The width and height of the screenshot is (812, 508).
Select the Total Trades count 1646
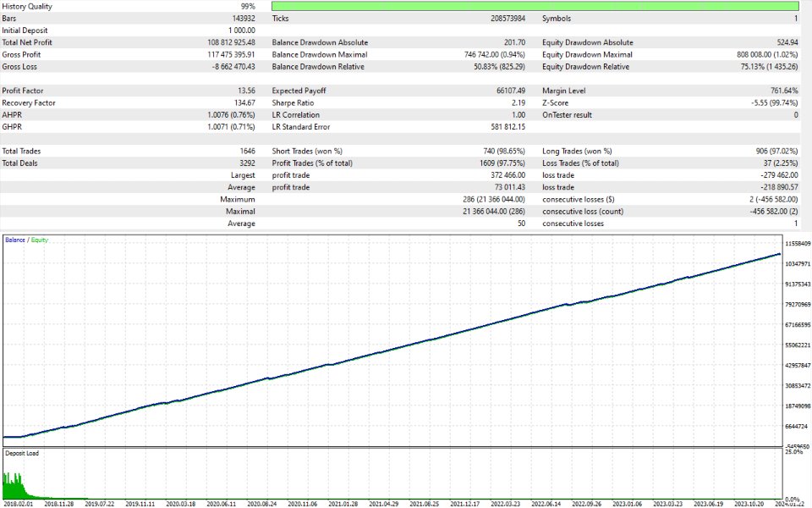click(248, 152)
